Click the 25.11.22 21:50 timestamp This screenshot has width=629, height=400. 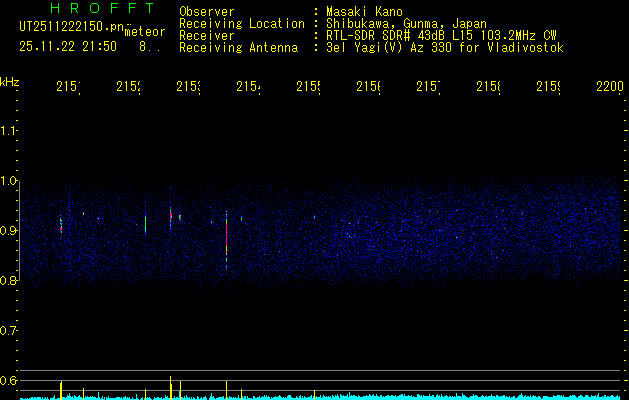click(68, 47)
